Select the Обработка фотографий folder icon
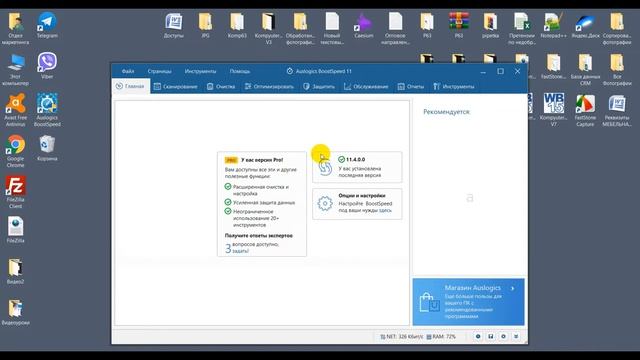 pos(300,28)
